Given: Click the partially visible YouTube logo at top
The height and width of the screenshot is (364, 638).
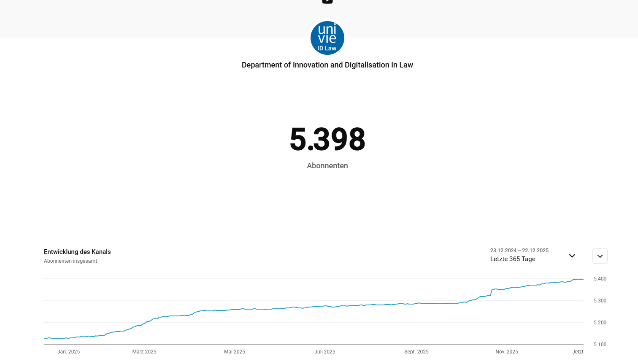Looking at the screenshot, I should click(x=327, y=1).
